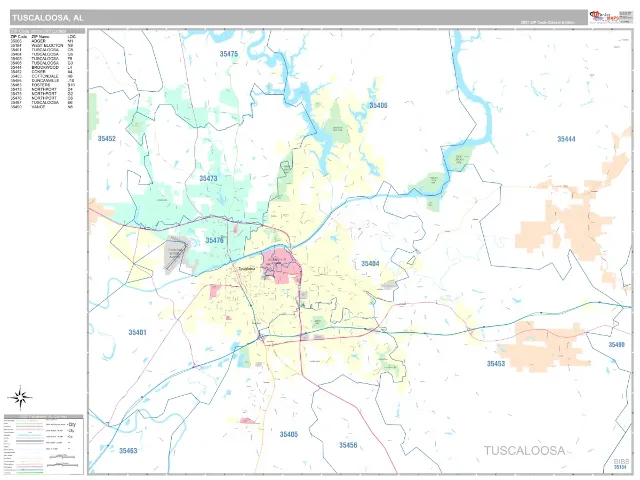The height and width of the screenshot is (480, 640).
Task: Click the COTTONDALE row in ZIP index
Action: coord(42,76)
